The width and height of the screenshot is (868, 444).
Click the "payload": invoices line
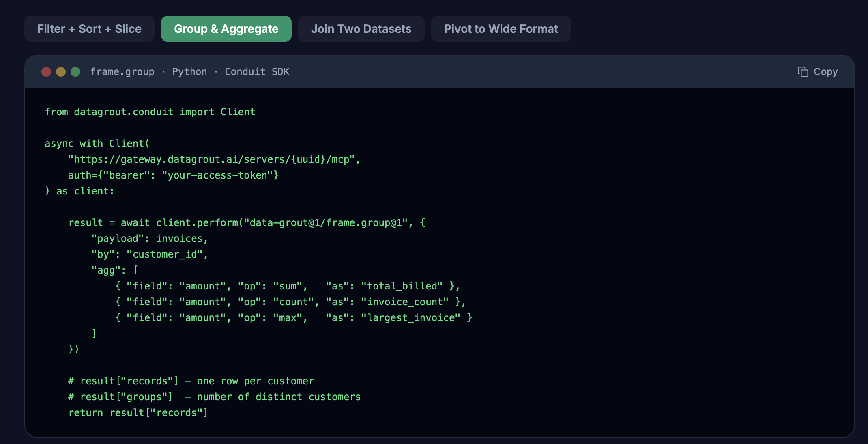[x=150, y=239]
